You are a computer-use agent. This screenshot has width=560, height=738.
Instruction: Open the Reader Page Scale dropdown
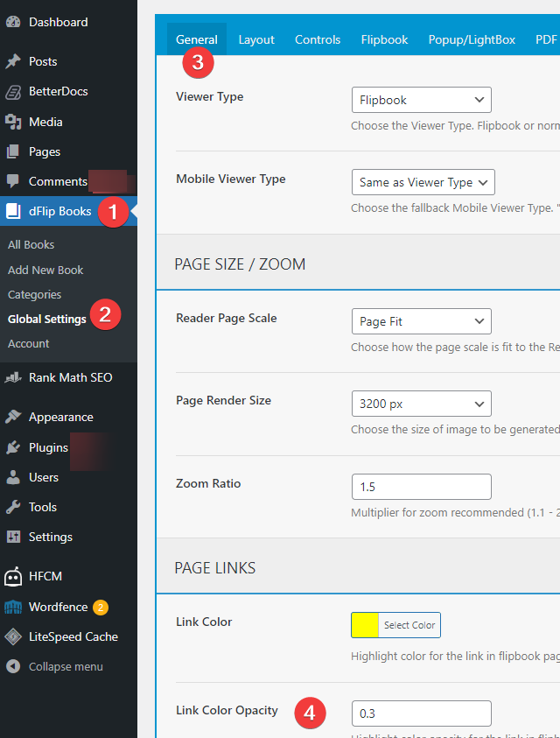point(421,321)
